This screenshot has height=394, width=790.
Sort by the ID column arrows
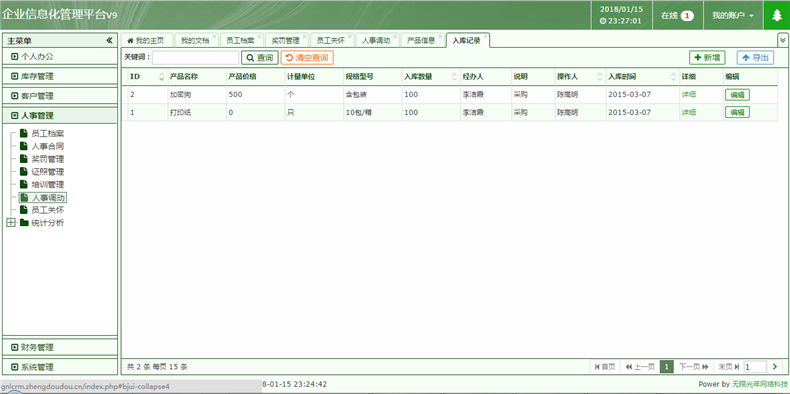click(x=161, y=77)
